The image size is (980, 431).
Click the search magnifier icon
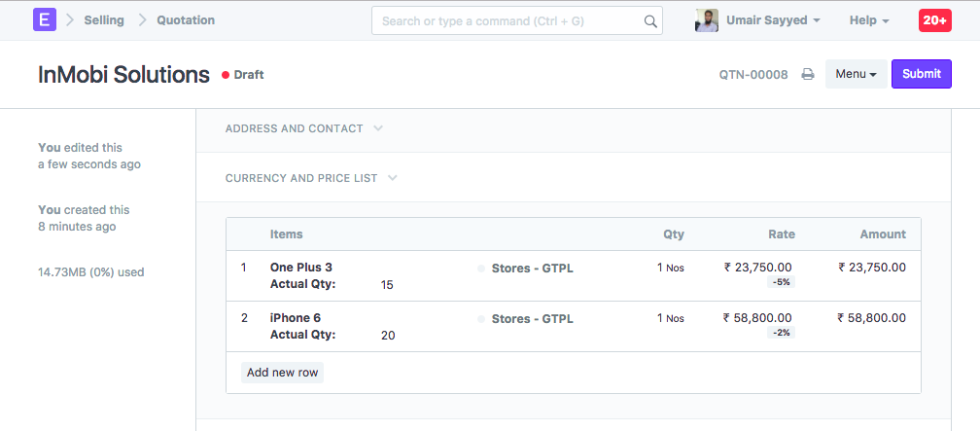click(650, 20)
